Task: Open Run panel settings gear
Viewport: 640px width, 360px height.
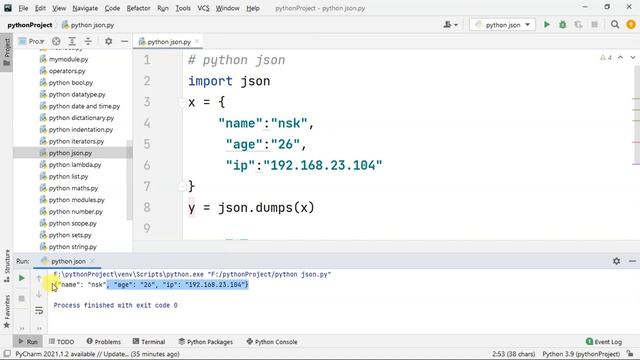Action: (616, 261)
